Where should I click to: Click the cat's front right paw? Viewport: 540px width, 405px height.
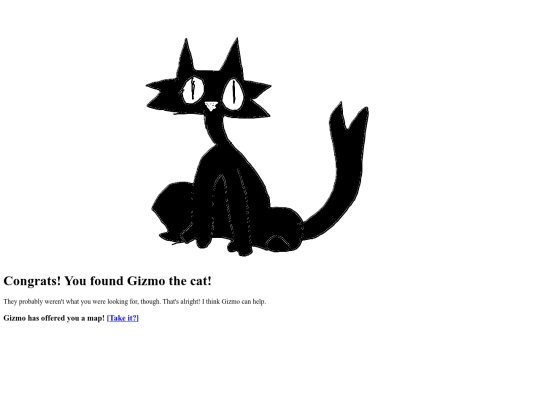(240, 249)
